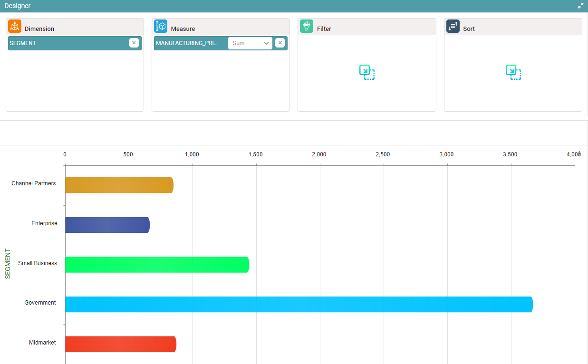Click the Sort panel header label
This screenshot has width=588, height=364.
tap(469, 29)
